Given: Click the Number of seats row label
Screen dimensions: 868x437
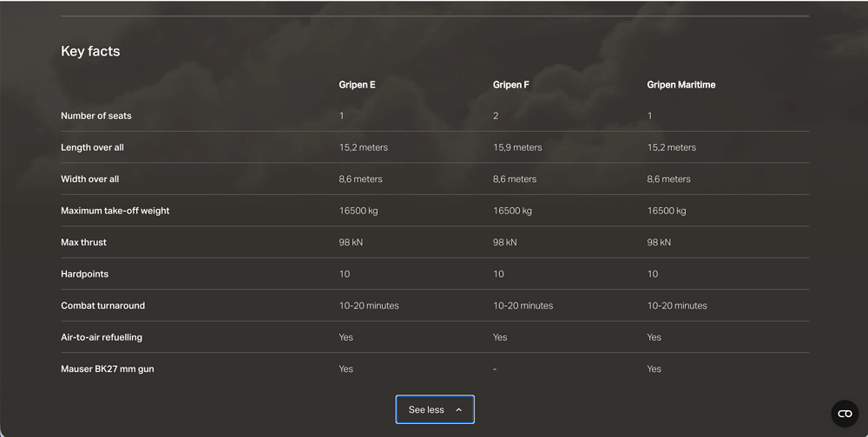Looking at the screenshot, I should pos(96,115).
